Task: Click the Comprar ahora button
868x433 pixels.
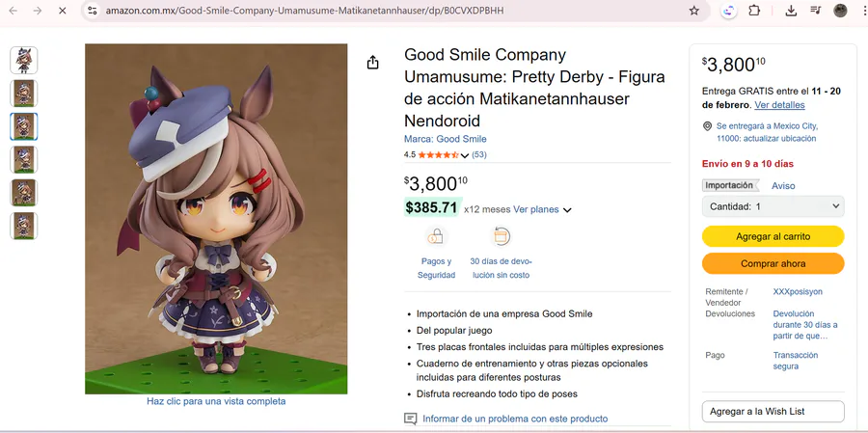Action: (x=773, y=263)
